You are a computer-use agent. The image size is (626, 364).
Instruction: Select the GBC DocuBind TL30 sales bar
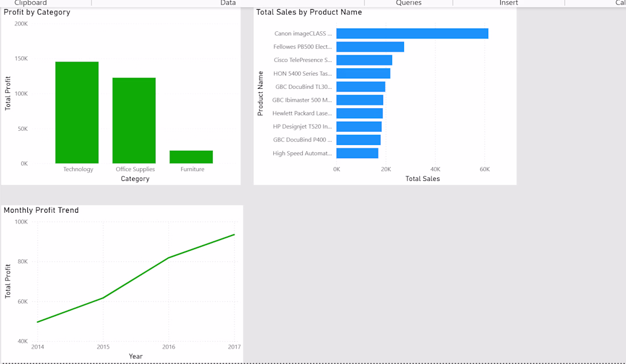click(x=361, y=86)
